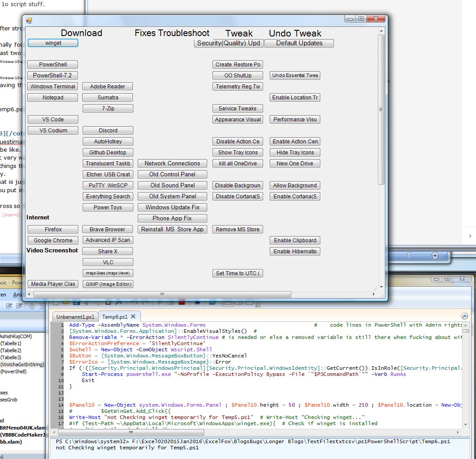This screenshot has height=459, width=476.
Task: Select (WotchaGotInString) in VBA project tree
Action: [x=22, y=364]
